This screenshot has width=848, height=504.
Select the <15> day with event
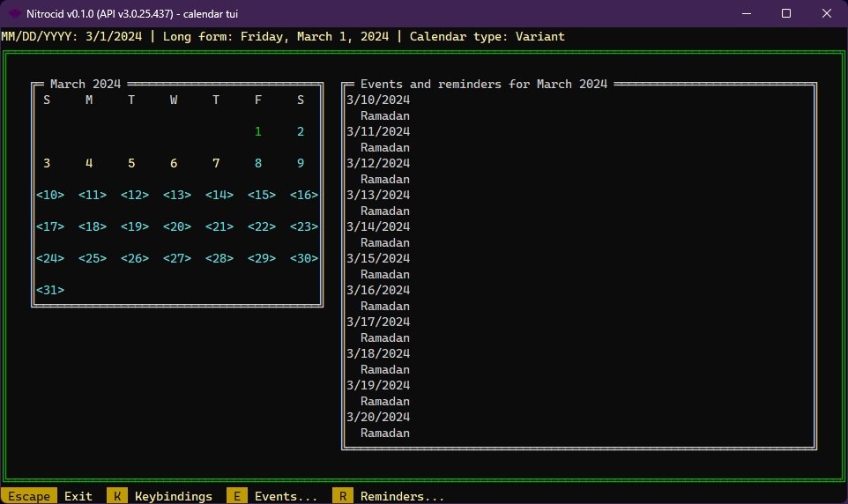(x=262, y=195)
